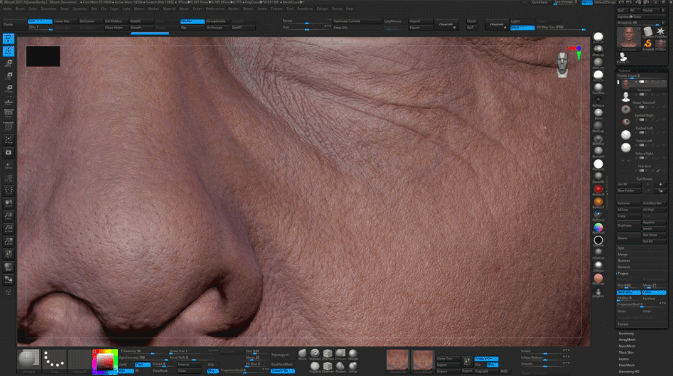Screen dimensions: 673x376
Task: Click the QuickSave button
Action: (540, 2)
